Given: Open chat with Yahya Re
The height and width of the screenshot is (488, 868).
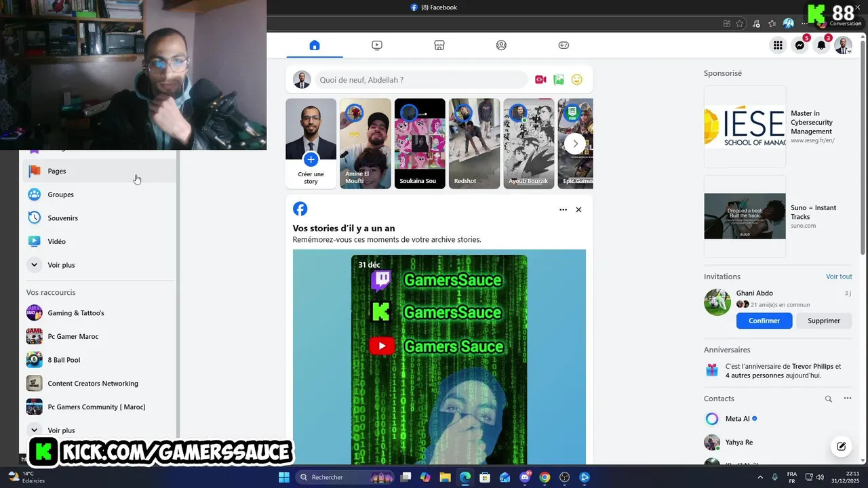Looking at the screenshot, I should [x=778, y=443].
